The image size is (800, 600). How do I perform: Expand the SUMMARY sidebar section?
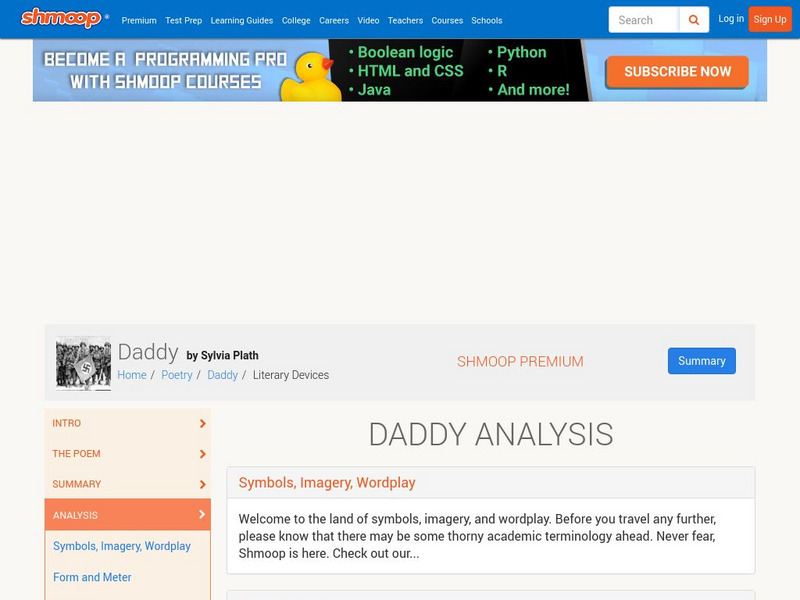[x=127, y=484]
